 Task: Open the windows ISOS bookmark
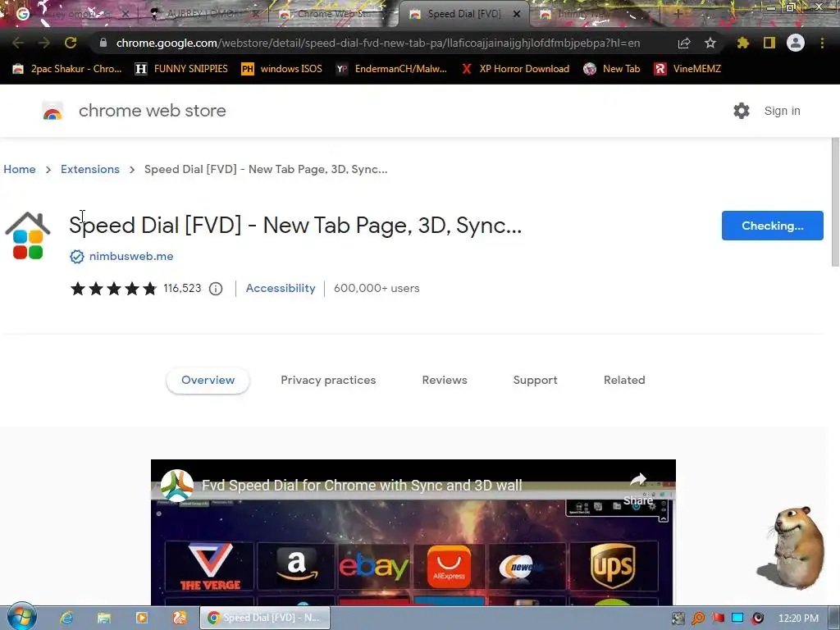(282, 69)
